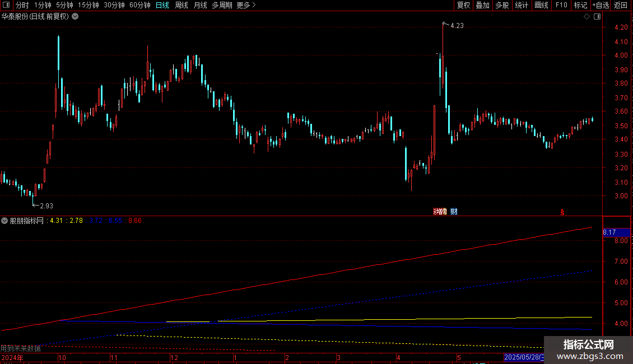633x364 pixels.
Task: Click the 叠加 overlay button
Action: point(483,5)
